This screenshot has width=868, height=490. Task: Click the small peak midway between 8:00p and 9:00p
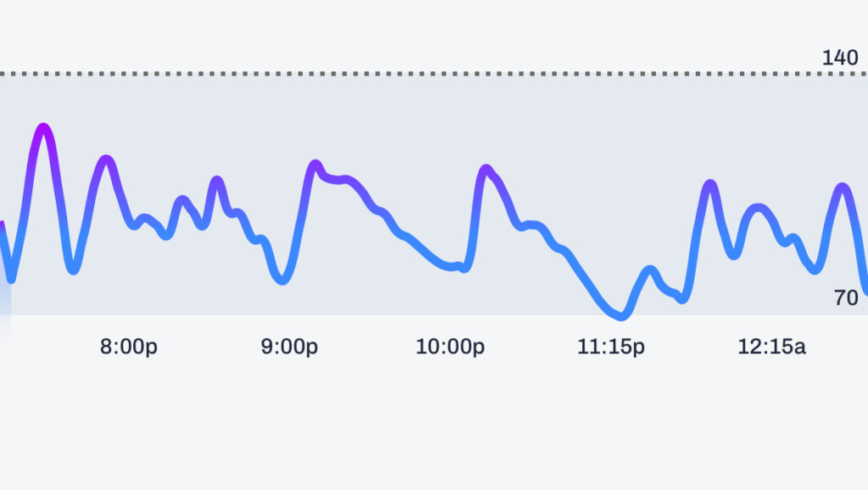pos(217,181)
